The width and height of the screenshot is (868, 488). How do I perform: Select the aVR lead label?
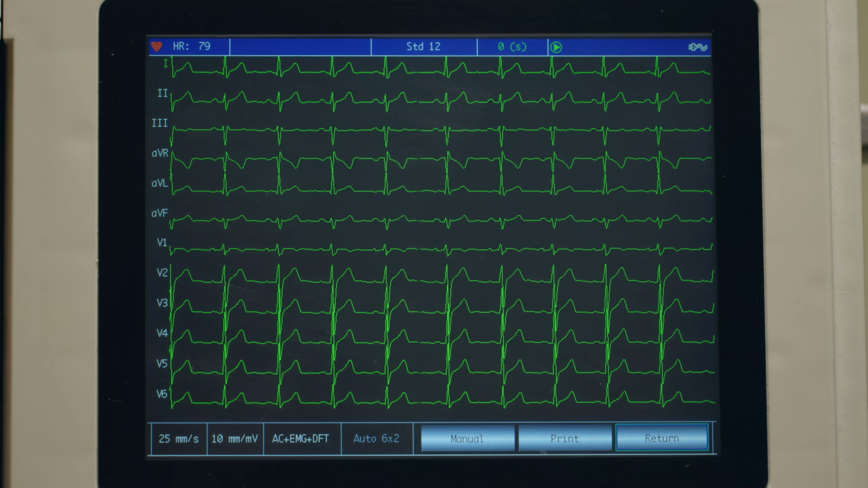pyautogui.click(x=160, y=153)
